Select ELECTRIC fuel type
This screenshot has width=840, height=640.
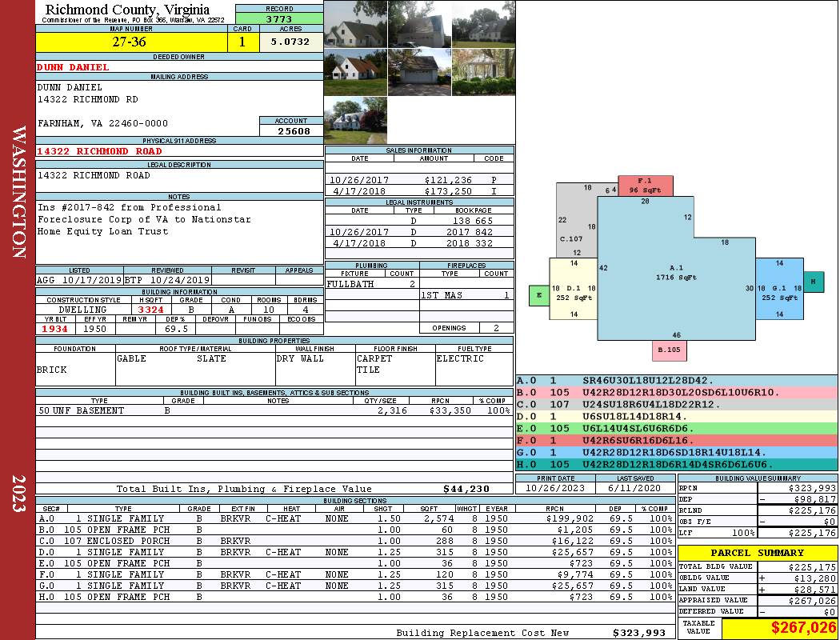click(x=460, y=358)
